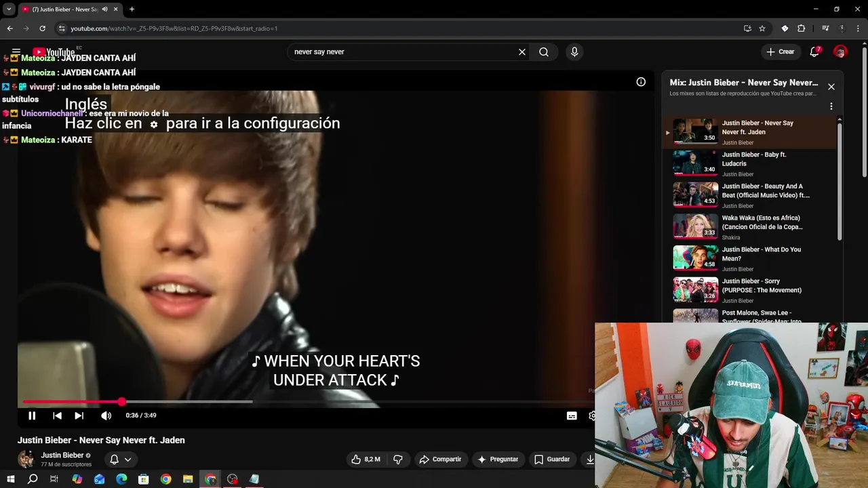
Task: Go back in the browser
Action: click(x=9, y=28)
